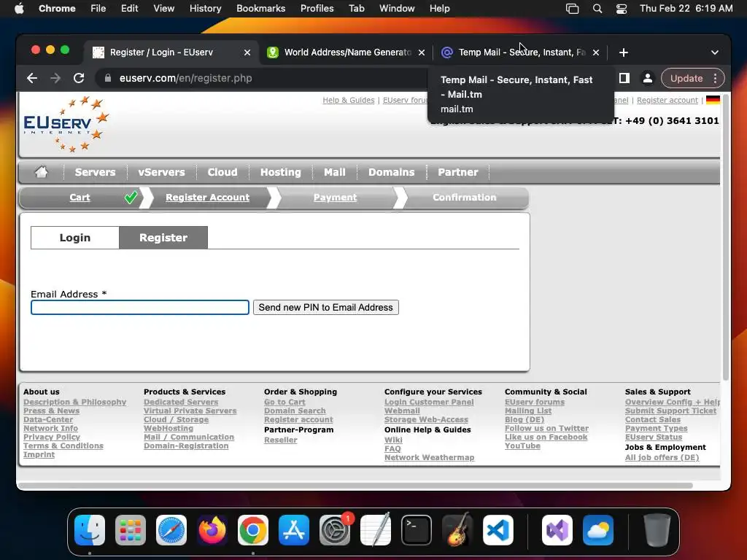Reload the page with the refresh icon
This screenshot has width=747, height=560.
tap(79, 78)
